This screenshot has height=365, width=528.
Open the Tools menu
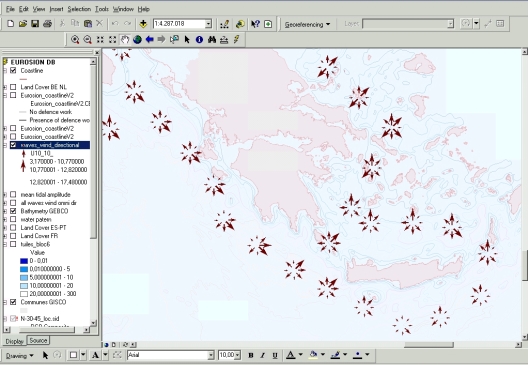click(102, 9)
